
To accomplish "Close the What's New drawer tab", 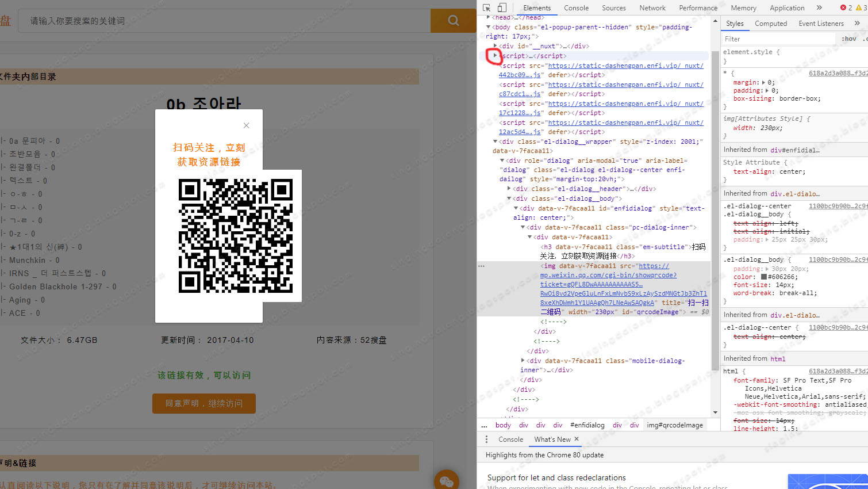I will (x=577, y=439).
